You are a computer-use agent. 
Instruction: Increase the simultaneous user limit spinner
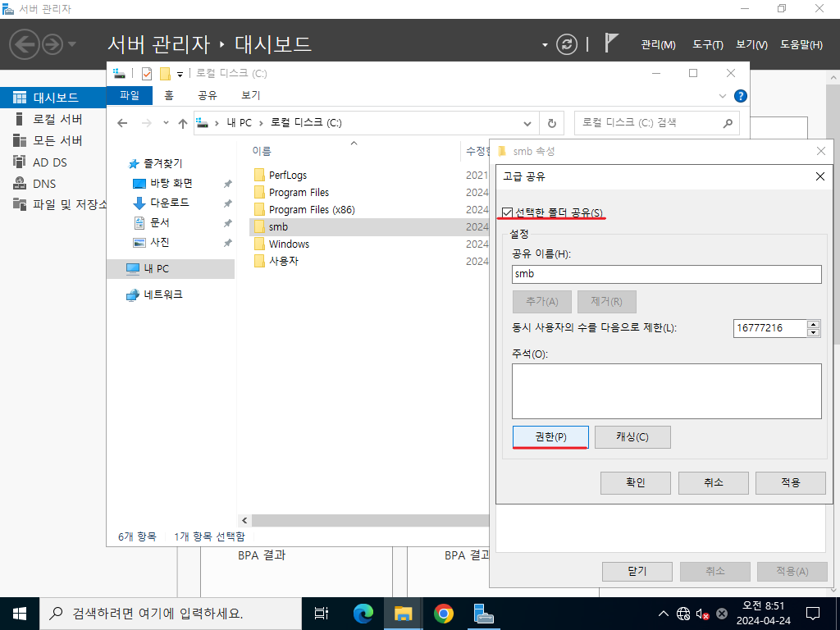813,324
